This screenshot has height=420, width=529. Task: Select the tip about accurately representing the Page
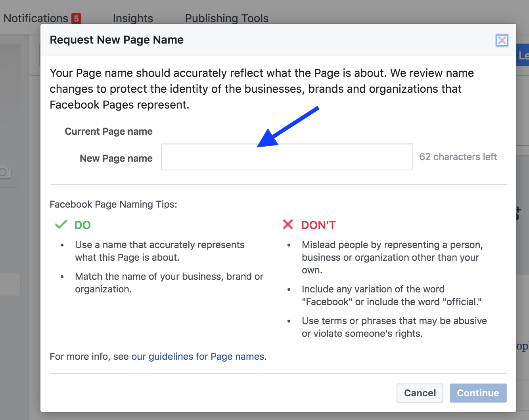click(160, 251)
